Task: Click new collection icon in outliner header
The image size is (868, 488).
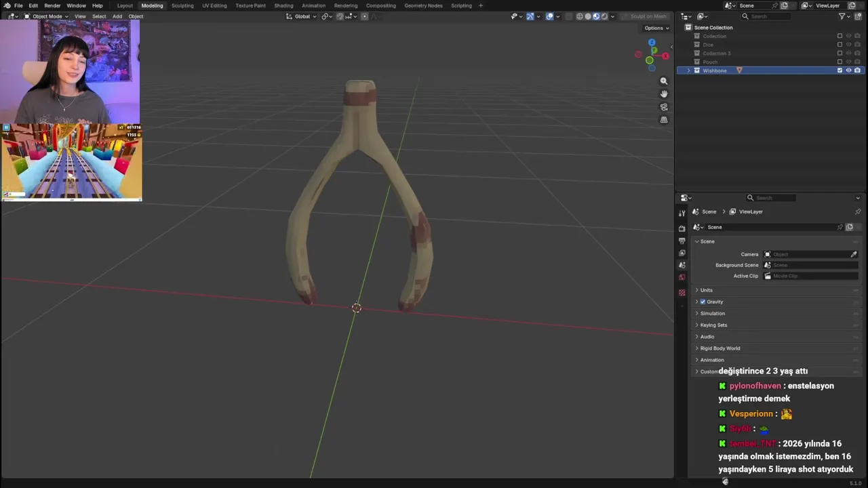Action: pos(857,16)
